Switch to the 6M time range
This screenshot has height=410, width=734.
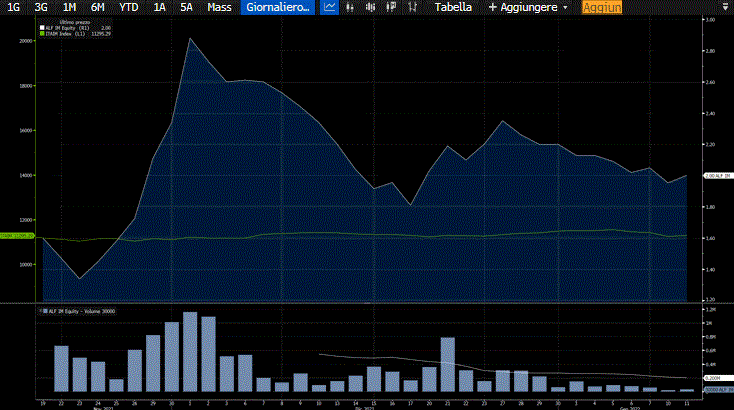point(97,7)
